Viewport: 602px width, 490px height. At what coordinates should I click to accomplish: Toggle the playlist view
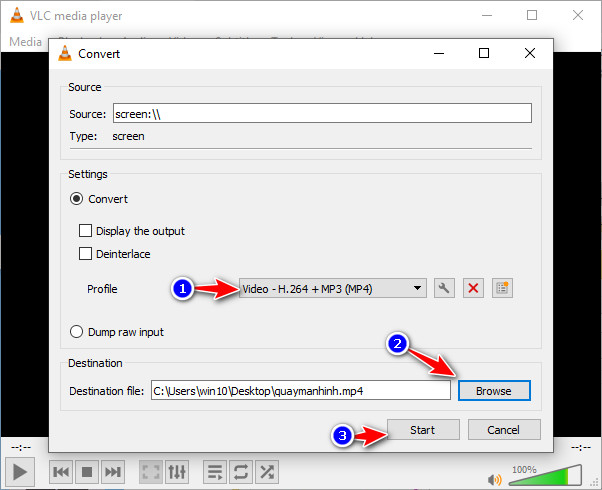[215, 472]
